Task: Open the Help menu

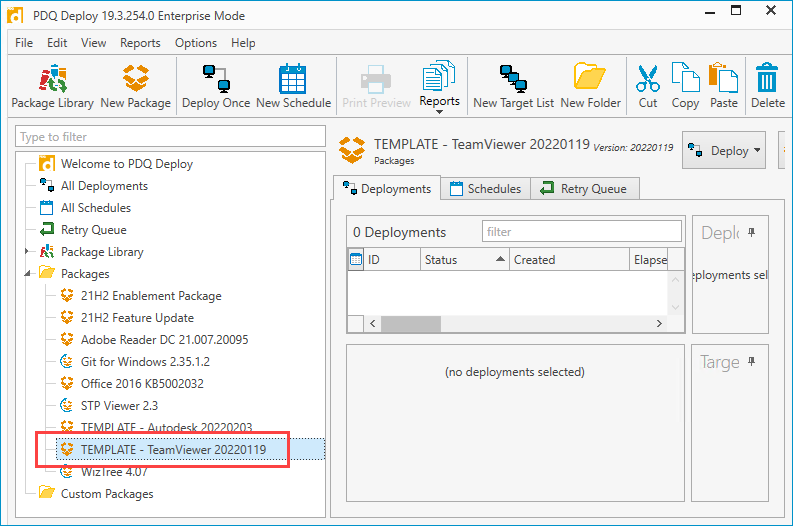Action: click(243, 43)
